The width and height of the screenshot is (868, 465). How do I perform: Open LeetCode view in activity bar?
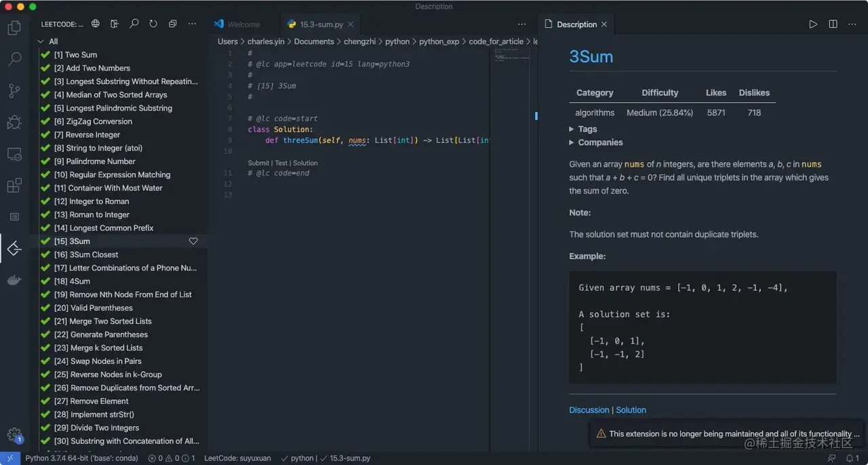14,249
